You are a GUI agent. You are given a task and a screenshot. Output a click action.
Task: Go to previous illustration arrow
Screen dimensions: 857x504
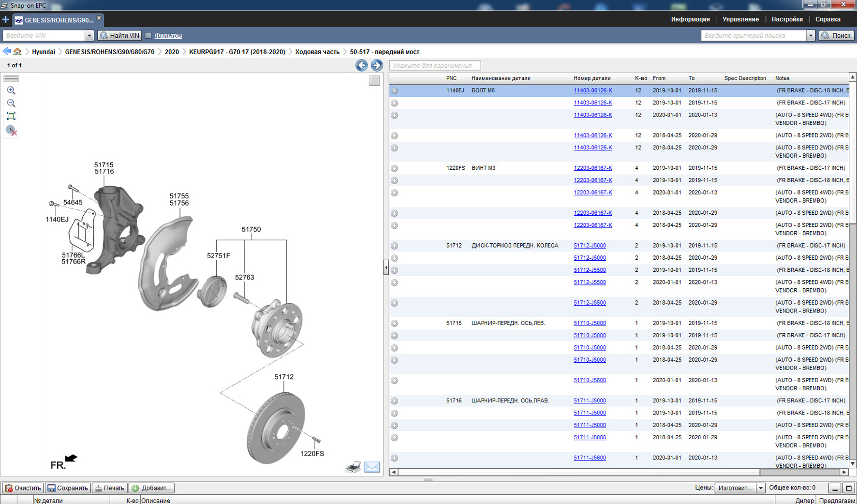[361, 65]
